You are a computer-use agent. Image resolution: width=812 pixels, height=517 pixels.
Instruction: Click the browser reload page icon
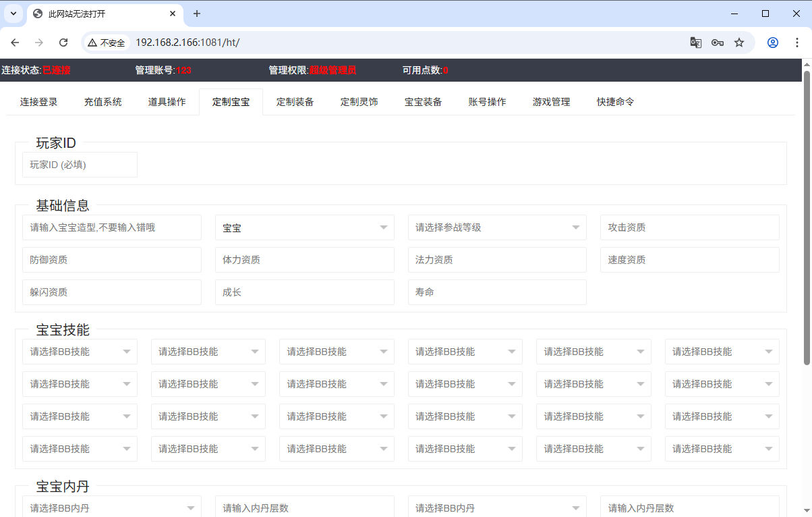[63, 43]
